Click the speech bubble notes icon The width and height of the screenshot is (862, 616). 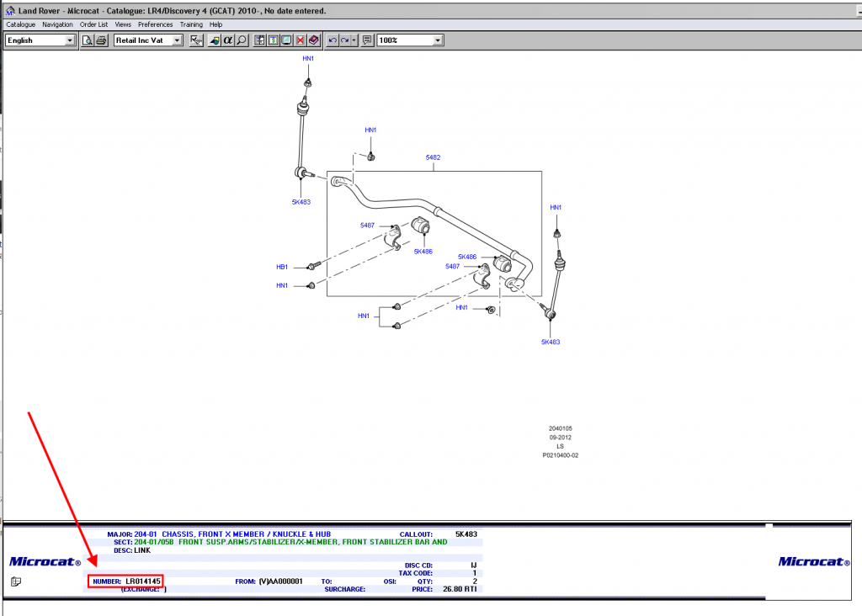pos(367,40)
